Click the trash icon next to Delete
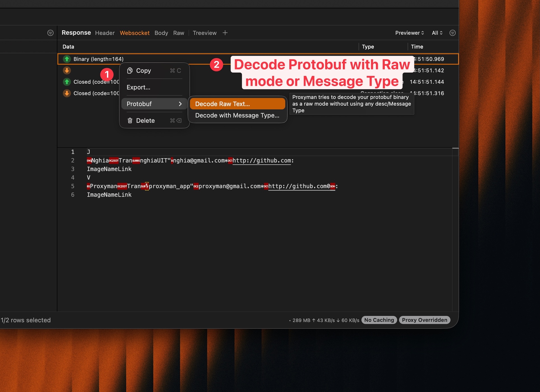 point(130,120)
